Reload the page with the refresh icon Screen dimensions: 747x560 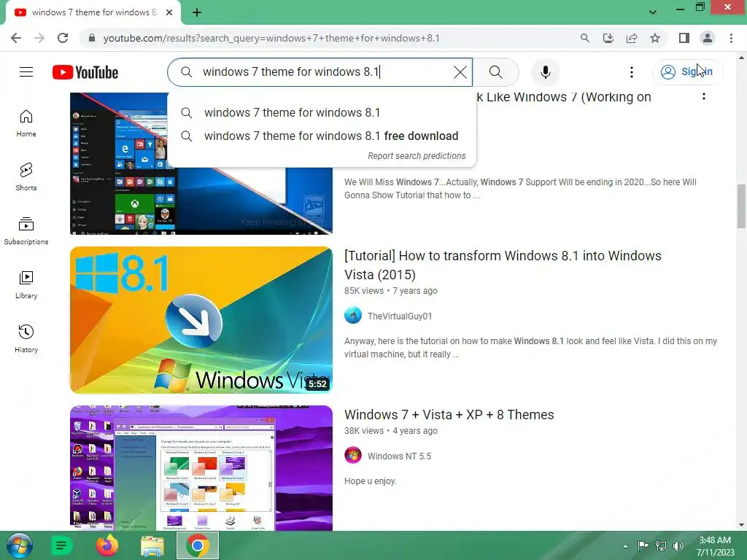click(x=63, y=38)
